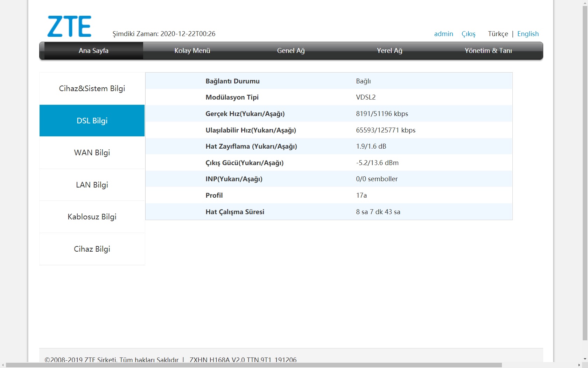
Task: Switch to the Yerel Ağ tab
Action: pos(390,50)
